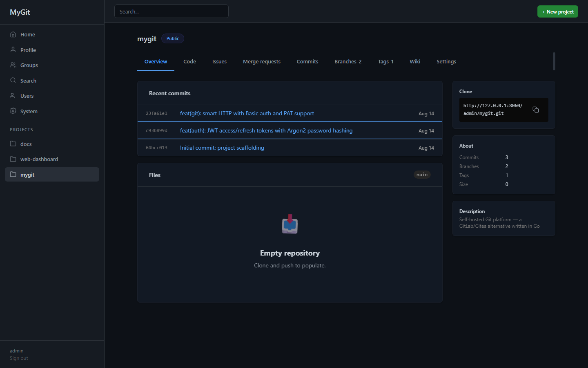Screen dimensions: 588x368
Task: Click the Home house icon in sidebar
Action: pyautogui.click(x=13, y=34)
